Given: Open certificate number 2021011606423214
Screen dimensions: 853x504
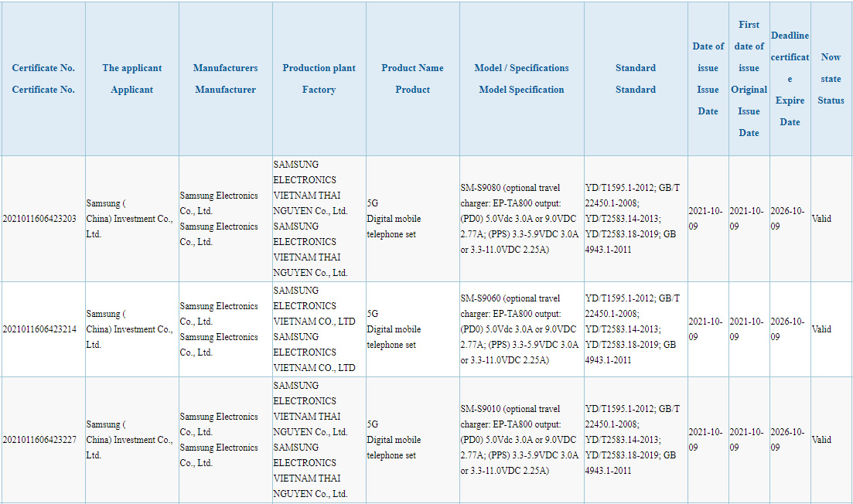Looking at the screenshot, I should (39, 329).
